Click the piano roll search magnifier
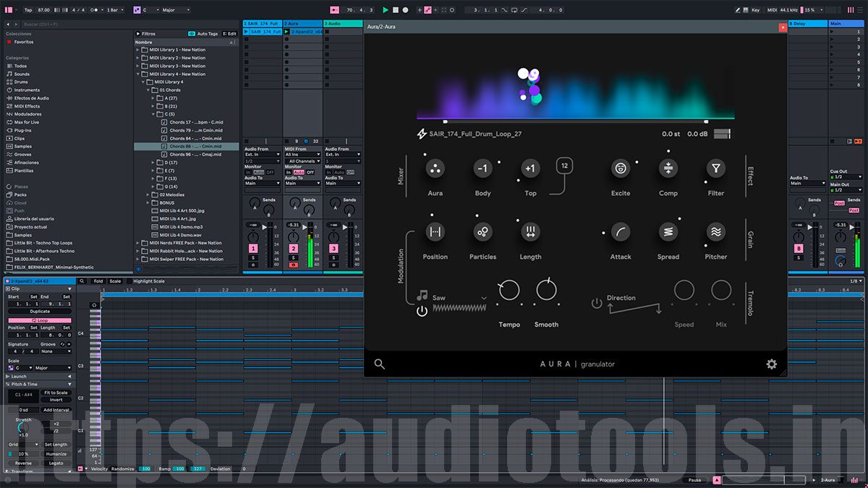Screen dimensions: 868x488 click(x=82, y=281)
